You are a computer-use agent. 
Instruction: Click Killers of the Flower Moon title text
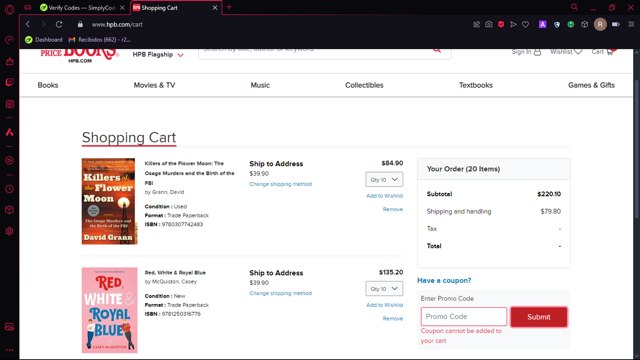click(189, 173)
